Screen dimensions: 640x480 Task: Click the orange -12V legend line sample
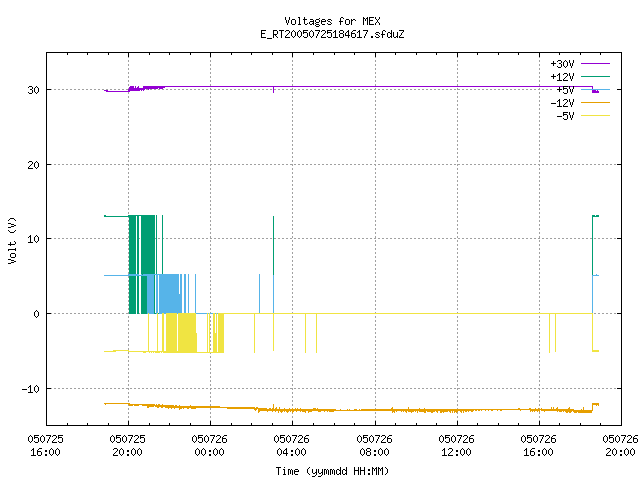tap(595, 102)
